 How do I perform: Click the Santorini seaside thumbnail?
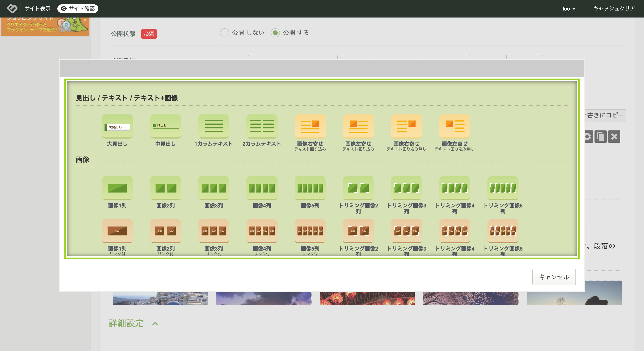(x=160, y=298)
